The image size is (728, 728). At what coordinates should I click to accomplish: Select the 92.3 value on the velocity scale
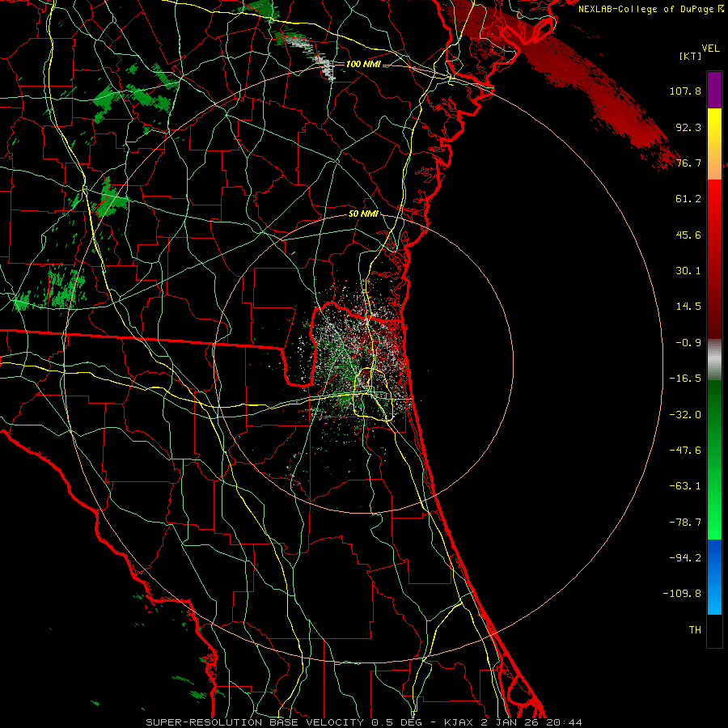pos(688,127)
